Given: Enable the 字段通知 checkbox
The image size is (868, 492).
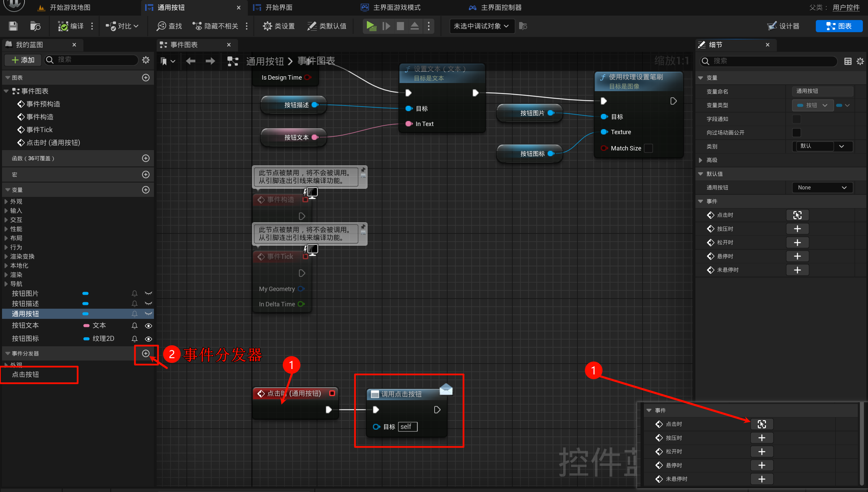Looking at the screenshot, I should coord(796,119).
